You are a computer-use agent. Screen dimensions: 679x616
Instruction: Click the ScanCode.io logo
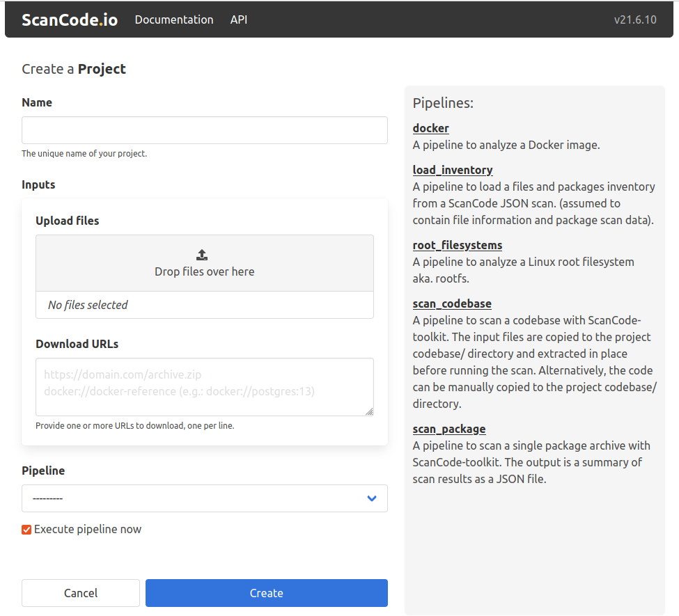[x=69, y=20]
